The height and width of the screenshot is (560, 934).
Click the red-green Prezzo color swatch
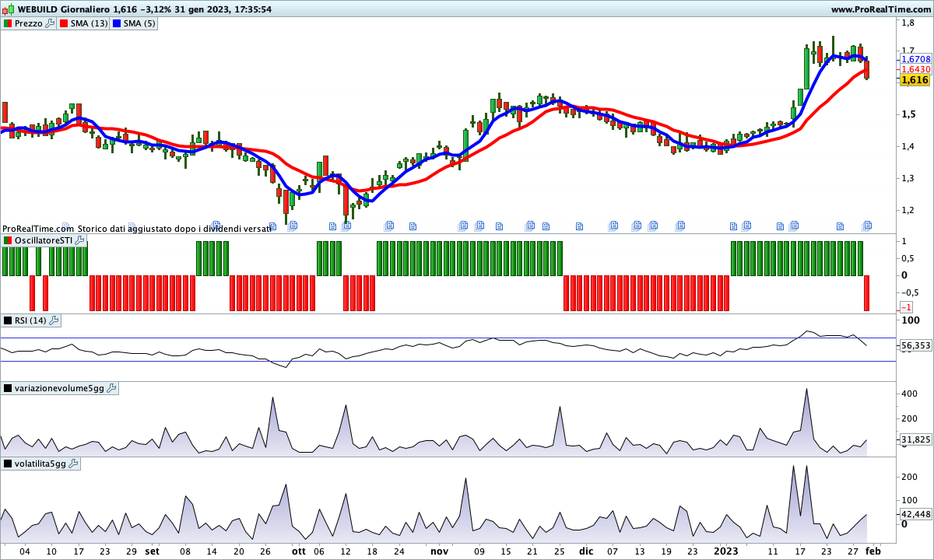pos(8,23)
